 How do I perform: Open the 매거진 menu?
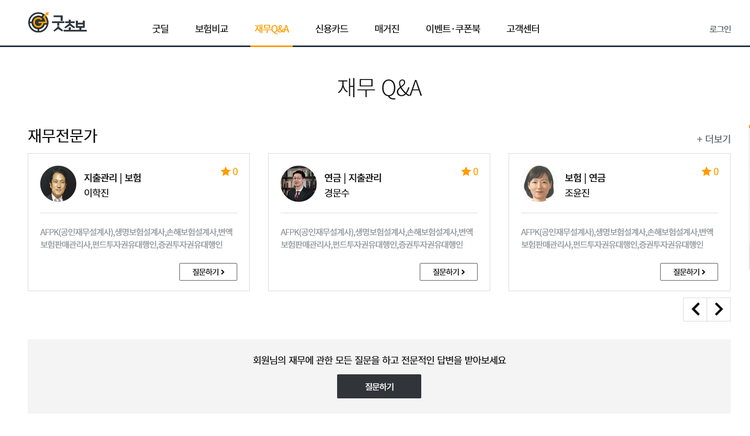coord(387,29)
